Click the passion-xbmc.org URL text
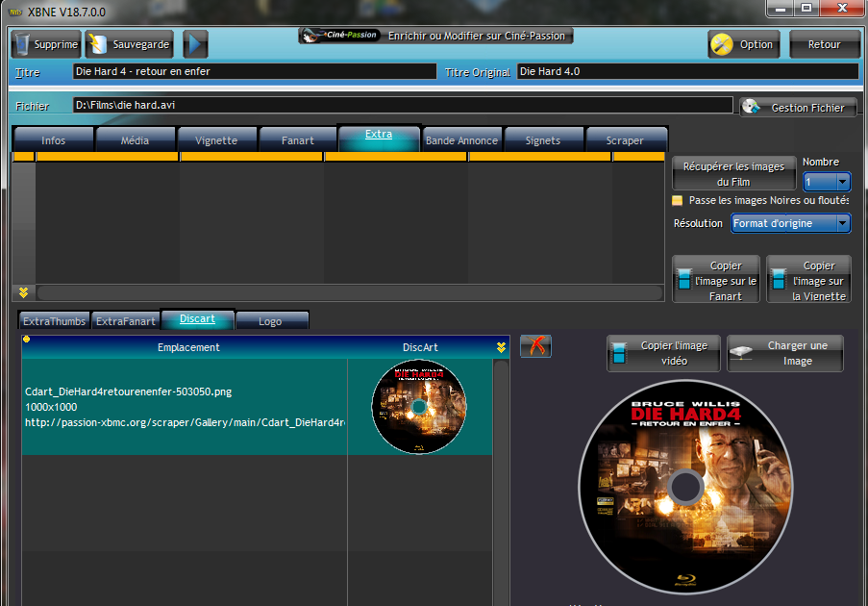Image resolution: width=868 pixels, height=606 pixels. point(185,422)
